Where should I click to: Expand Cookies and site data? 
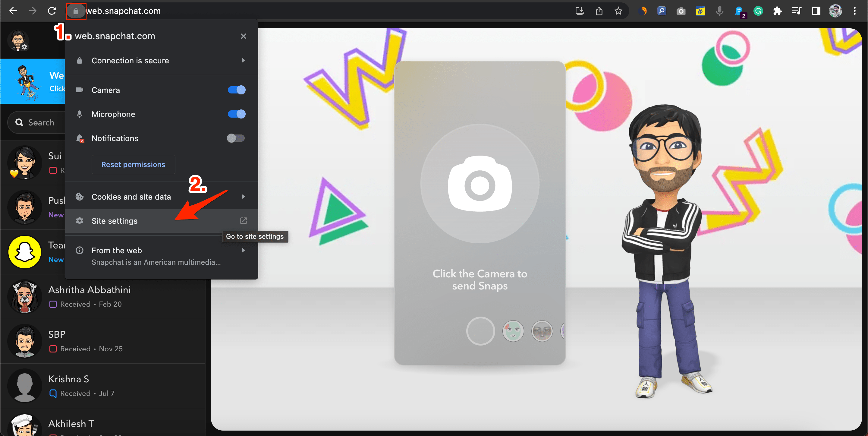pos(162,197)
